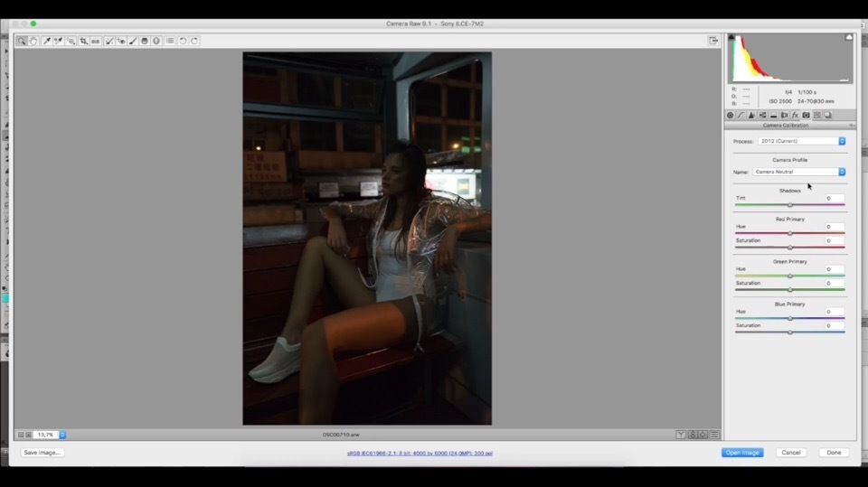The image size is (868, 487).
Task: Open workflow options link below the image
Action: tap(420, 453)
